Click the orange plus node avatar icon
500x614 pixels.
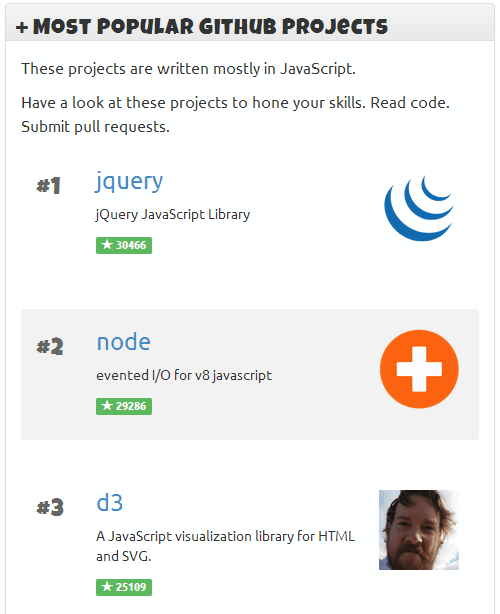click(419, 369)
